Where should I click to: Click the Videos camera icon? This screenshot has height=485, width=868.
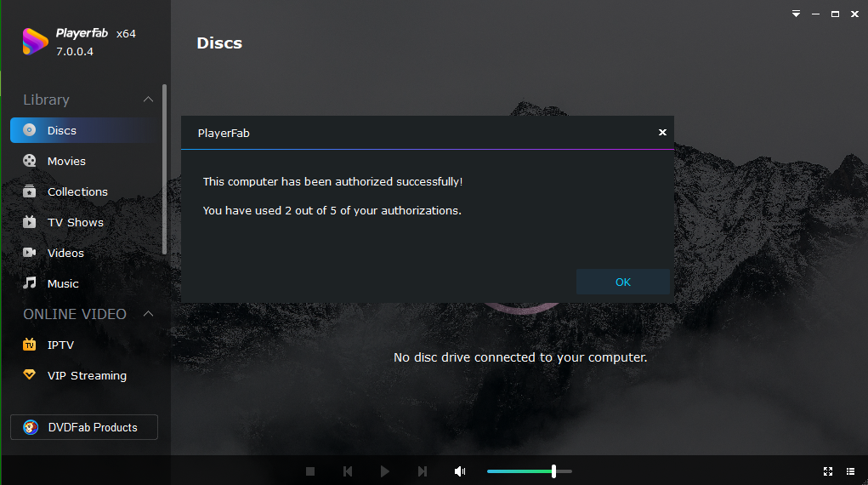(30, 253)
